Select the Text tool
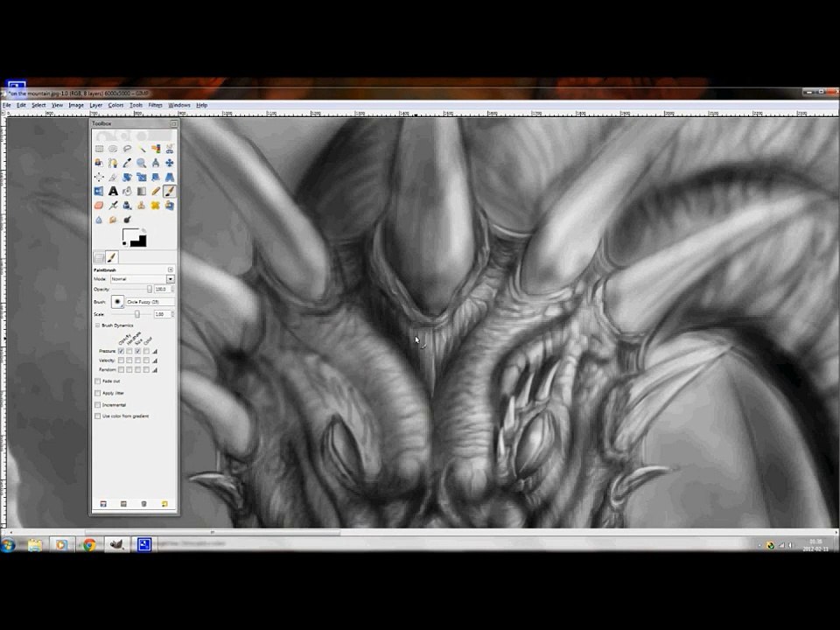 point(113,192)
